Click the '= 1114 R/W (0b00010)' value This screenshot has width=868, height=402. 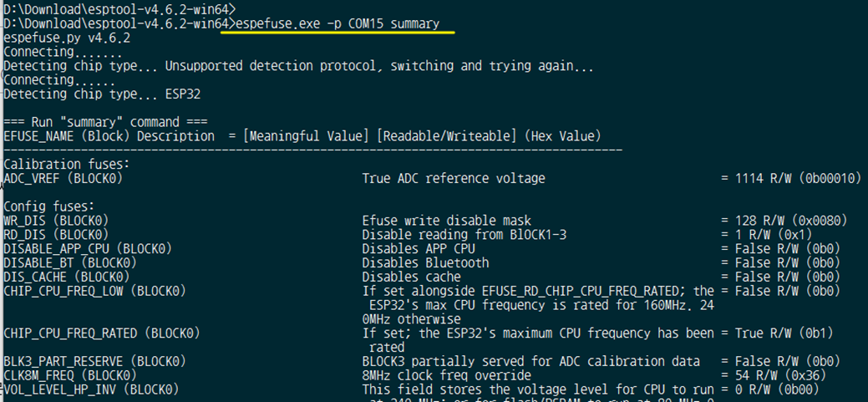791,178
